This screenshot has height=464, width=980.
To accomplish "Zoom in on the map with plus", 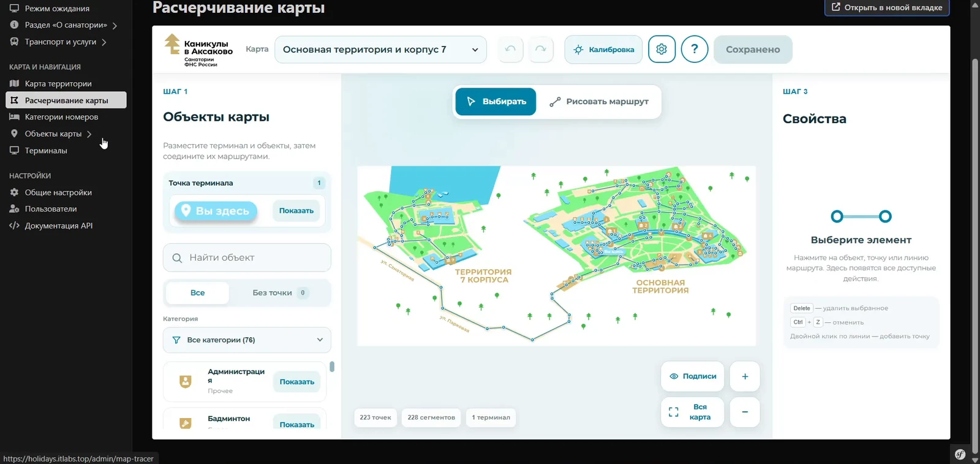I will coord(745,376).
